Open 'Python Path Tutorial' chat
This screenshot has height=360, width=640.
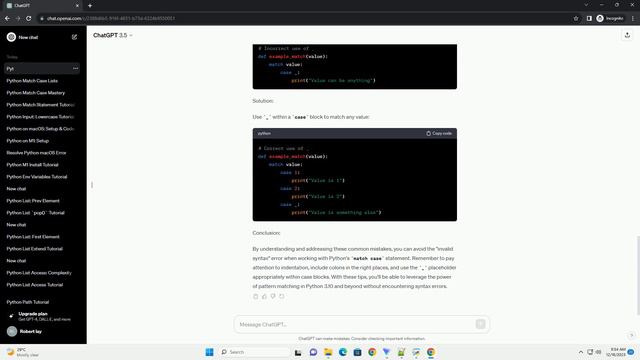click(28, 302)
